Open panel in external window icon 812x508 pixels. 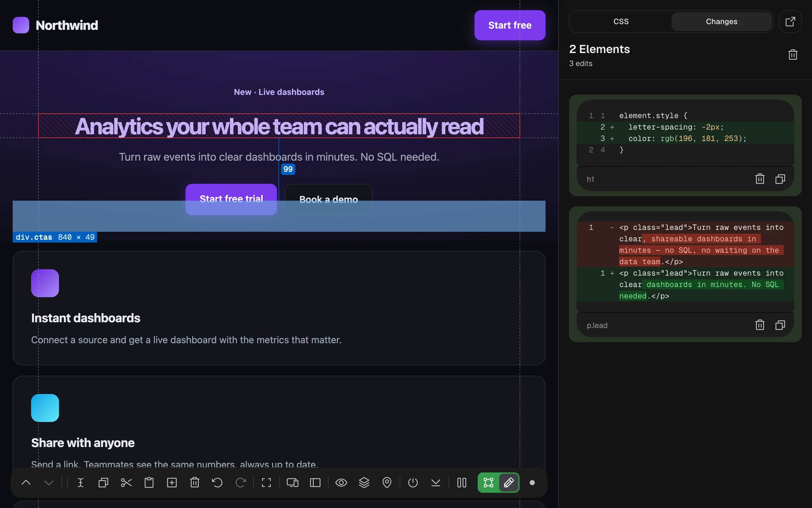point(790,22)
